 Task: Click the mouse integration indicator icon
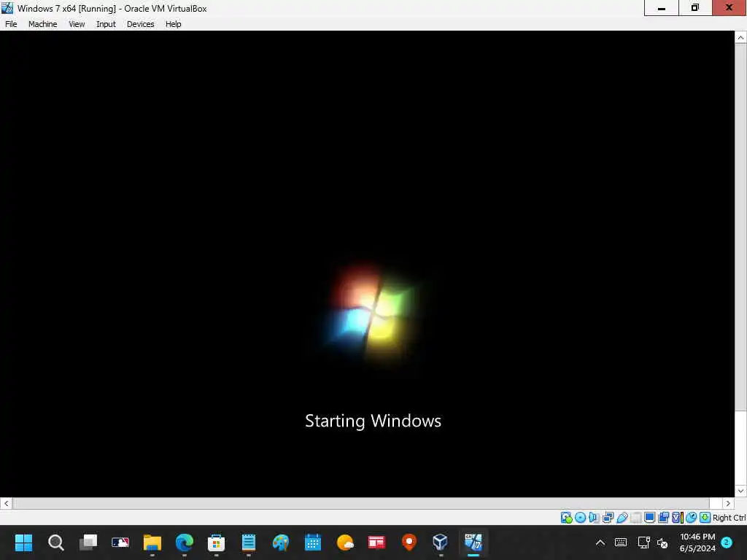[x=692, y=517]
